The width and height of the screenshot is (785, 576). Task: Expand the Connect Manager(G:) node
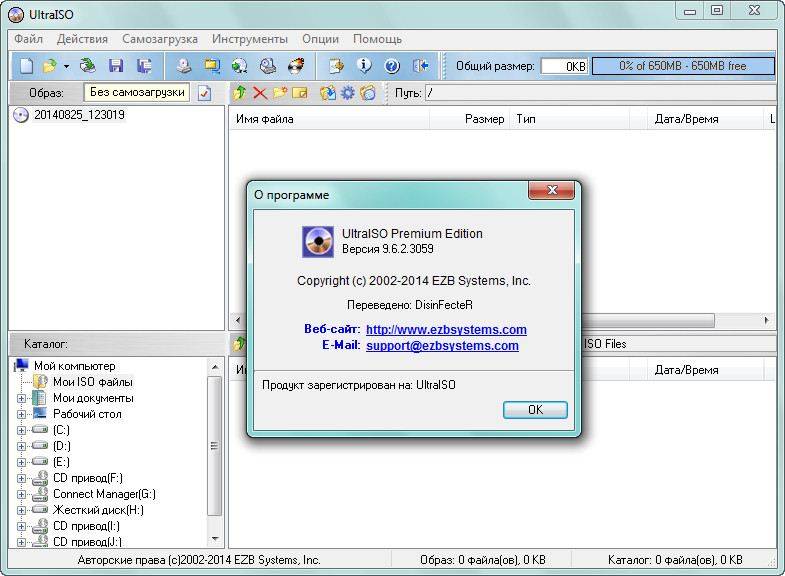(x=21, y=494)
